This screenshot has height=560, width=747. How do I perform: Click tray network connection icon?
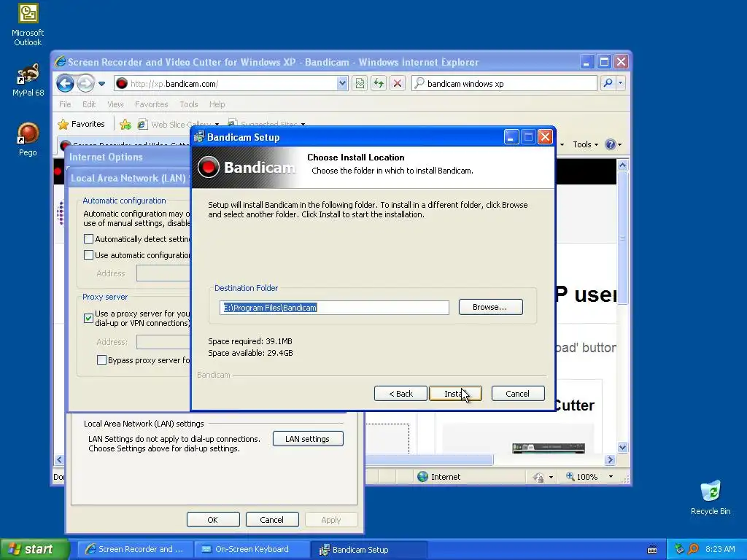679,549
